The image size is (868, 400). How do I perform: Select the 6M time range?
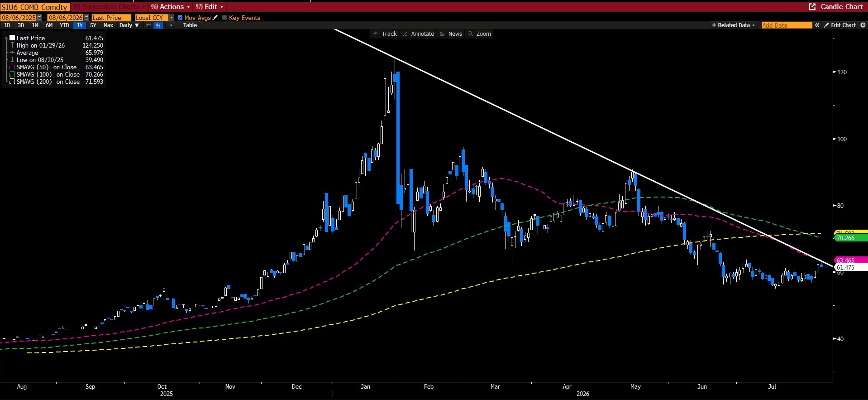[x=49, y=25]
